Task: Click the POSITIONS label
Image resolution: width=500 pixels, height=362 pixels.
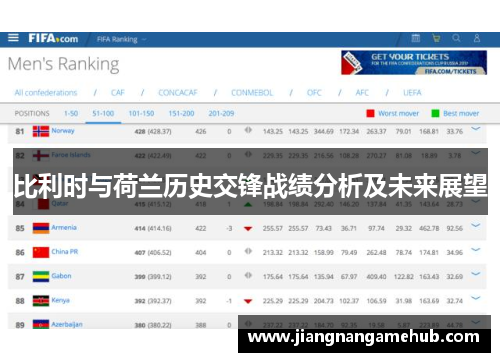Action: coord(32,114)
